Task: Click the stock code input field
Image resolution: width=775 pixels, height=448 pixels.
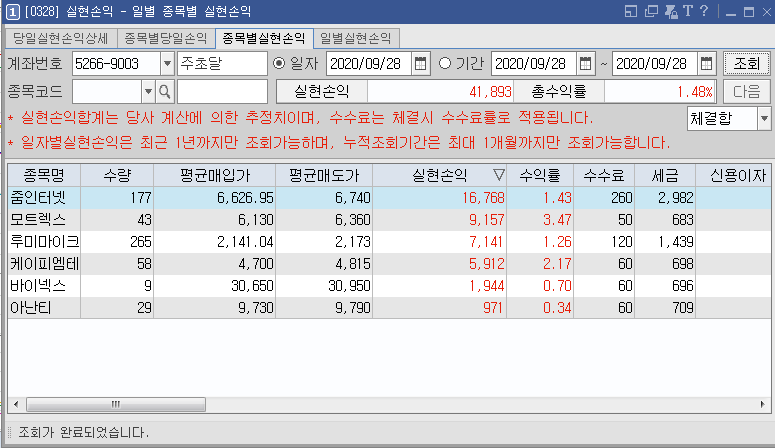Action: click(x=107, y=91)
